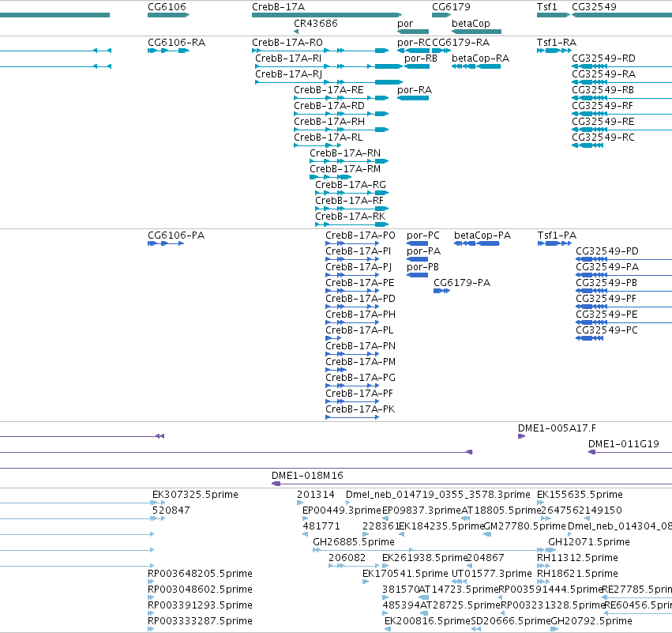Screen dimensions: 672x633
Task: Select the GH20792.5prime EST label
Action: click(591, 621)
